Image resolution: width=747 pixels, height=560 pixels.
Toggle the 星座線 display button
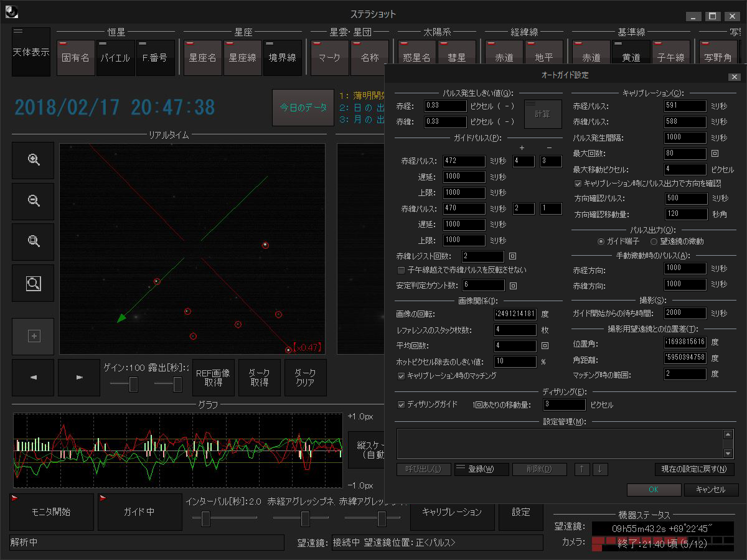242,58
